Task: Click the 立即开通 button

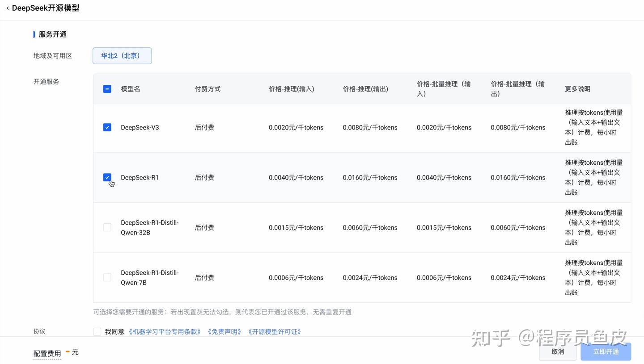Action: click(606, 351)
